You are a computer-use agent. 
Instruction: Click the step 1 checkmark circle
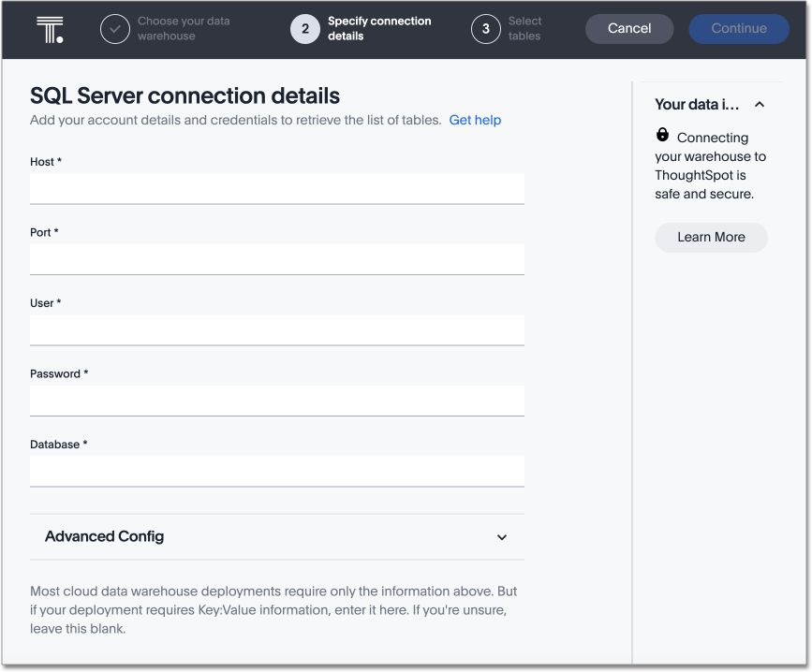[115, 29]
